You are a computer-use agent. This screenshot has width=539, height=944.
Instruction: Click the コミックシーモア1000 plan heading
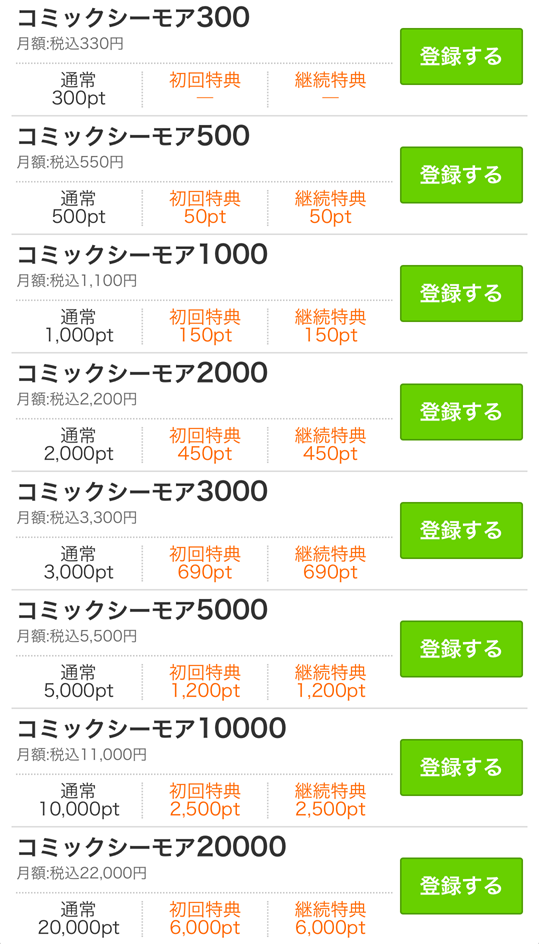coord(142,256)
